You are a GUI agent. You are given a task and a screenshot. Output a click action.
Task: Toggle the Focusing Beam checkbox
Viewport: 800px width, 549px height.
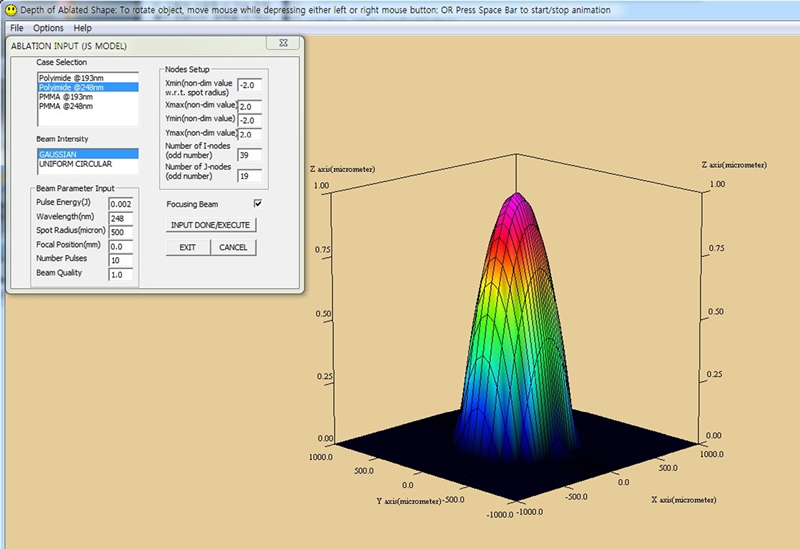(258, 203)
